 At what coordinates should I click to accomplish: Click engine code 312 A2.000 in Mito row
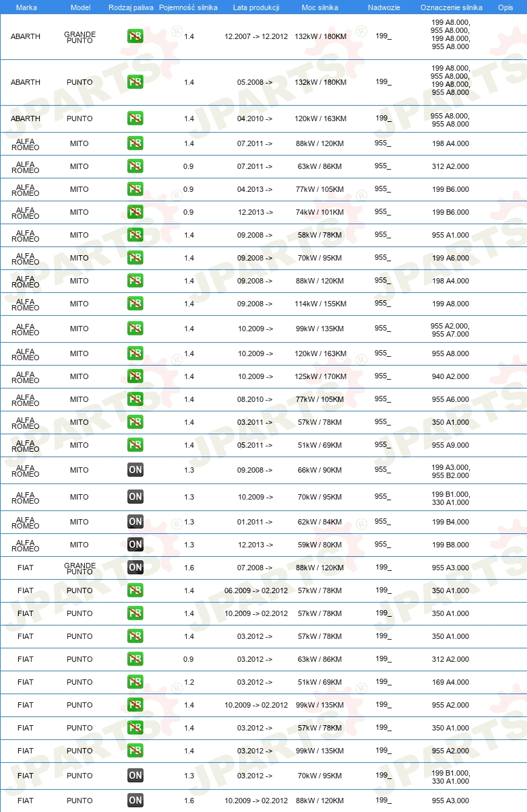click(x=451, y=166)
